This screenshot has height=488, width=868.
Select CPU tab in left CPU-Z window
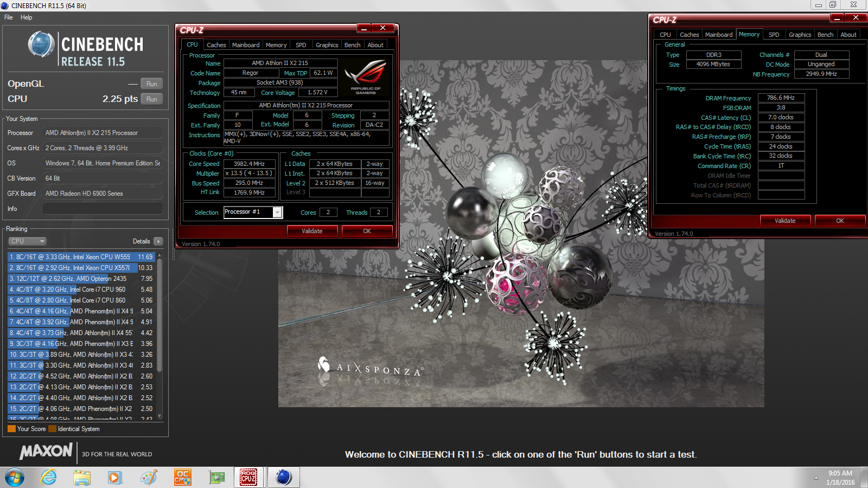(x=192, y=44)
